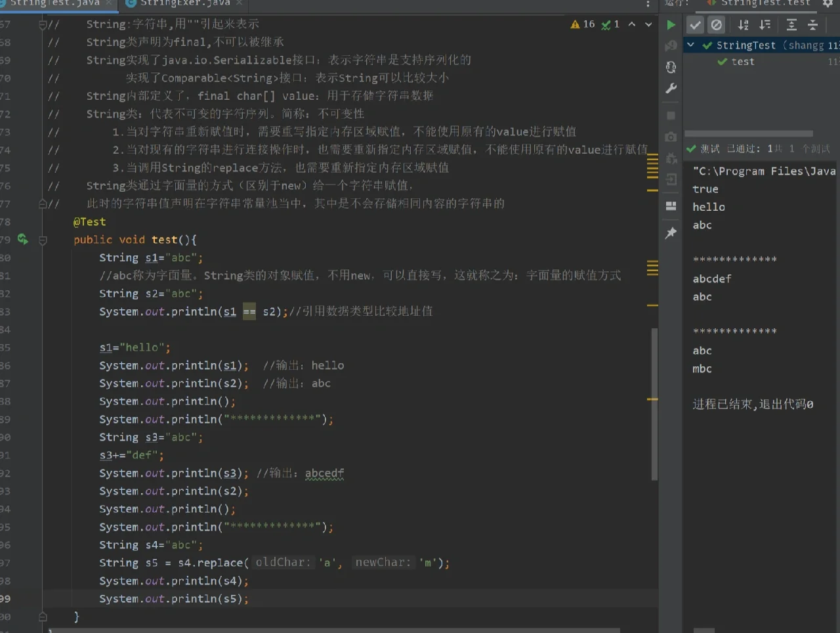Click the 16 warnings indicator

[x=583, y=24]
